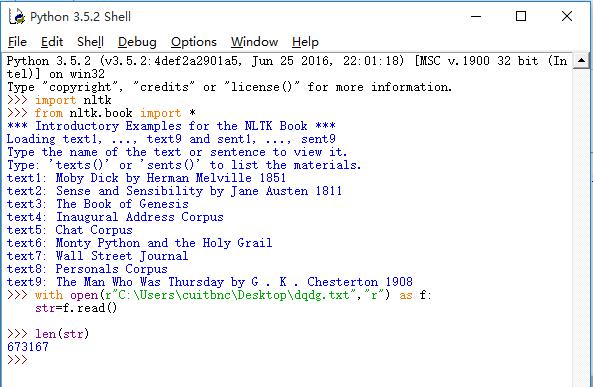
Task: Open the File menu
Action: [x=17, y=42]
